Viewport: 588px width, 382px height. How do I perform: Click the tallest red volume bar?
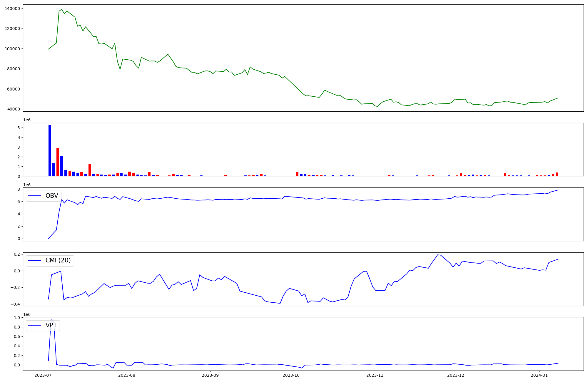tap(58, 162)
